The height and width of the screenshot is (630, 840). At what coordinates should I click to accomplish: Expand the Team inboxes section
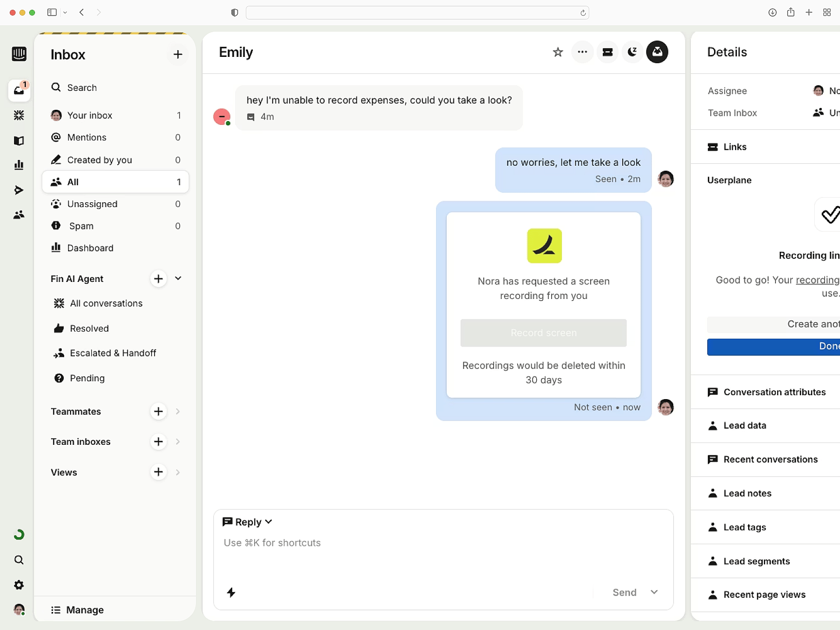click(178, 441)
